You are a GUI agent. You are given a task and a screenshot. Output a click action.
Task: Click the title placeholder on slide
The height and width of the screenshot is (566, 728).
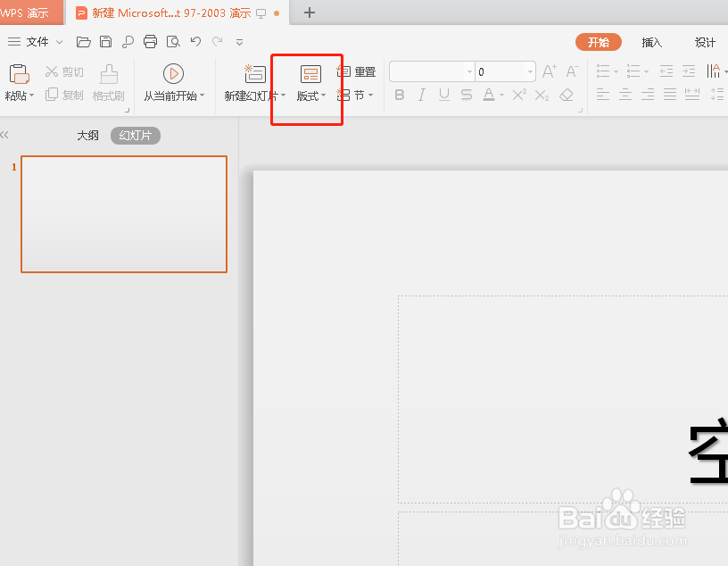(563, 399)
